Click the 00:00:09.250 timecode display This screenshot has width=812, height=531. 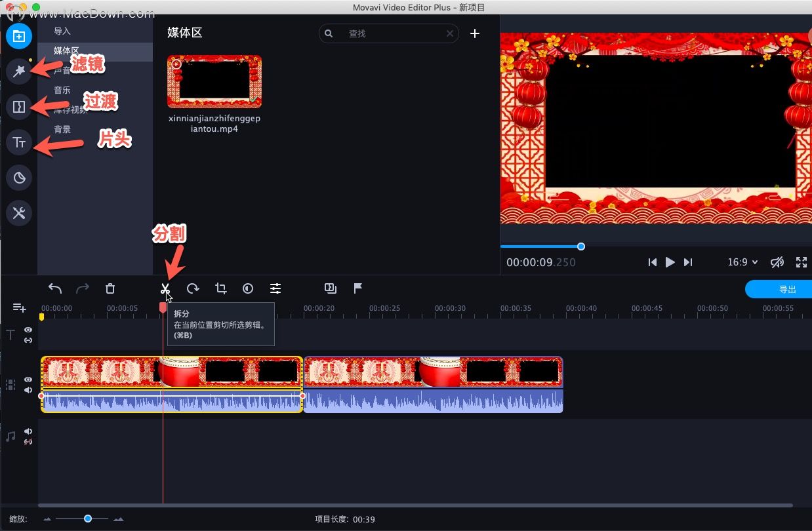(x=541, y=262)
